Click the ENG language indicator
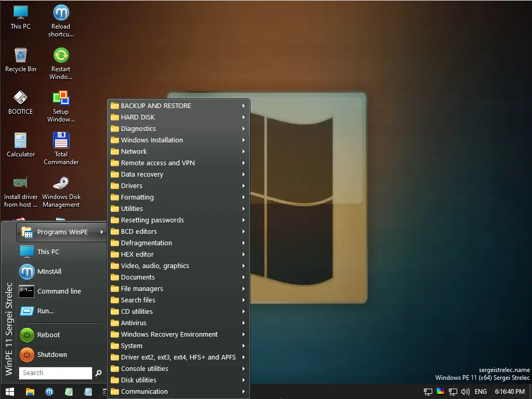The image size is (532, 399). [480, 391]
